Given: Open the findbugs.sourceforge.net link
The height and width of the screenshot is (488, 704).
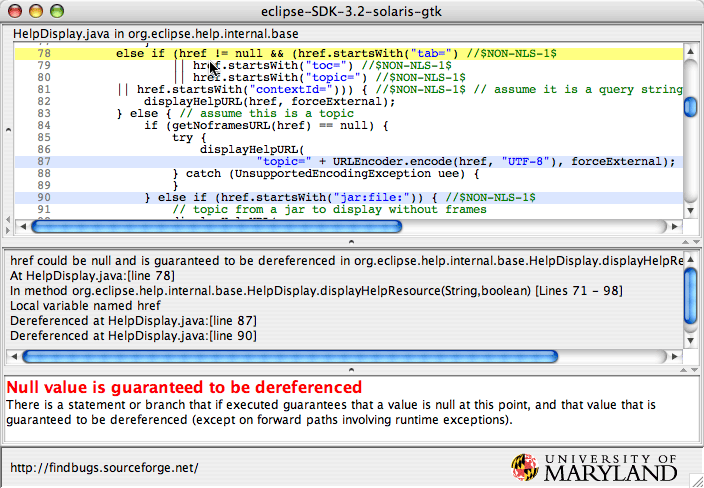Looking at the screenshot, I should [x=104, y=467].
